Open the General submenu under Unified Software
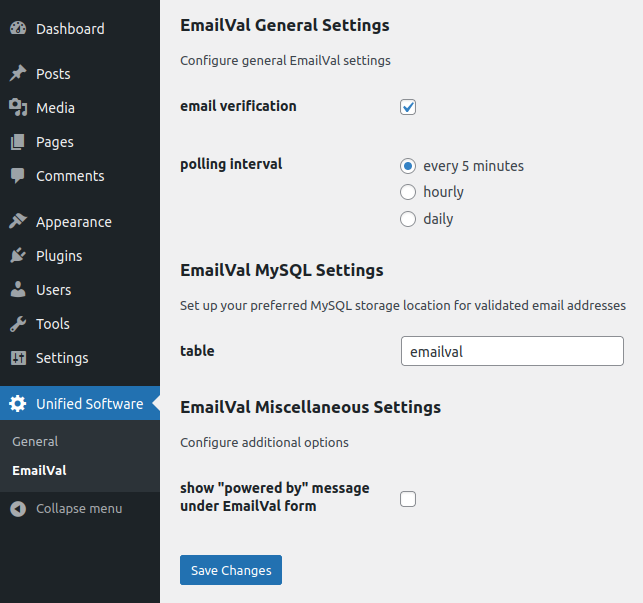This screenshot has height=603, width=643. tap(35, 441)
